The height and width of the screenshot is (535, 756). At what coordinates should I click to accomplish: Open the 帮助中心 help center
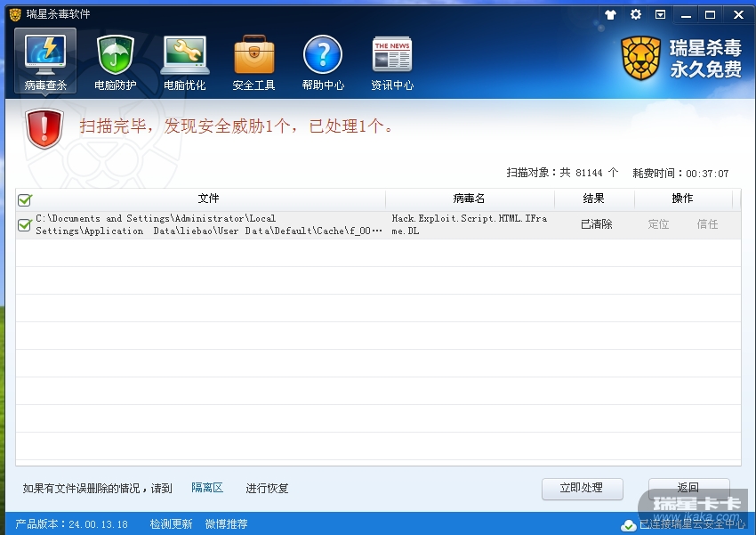tap(323, 62)
